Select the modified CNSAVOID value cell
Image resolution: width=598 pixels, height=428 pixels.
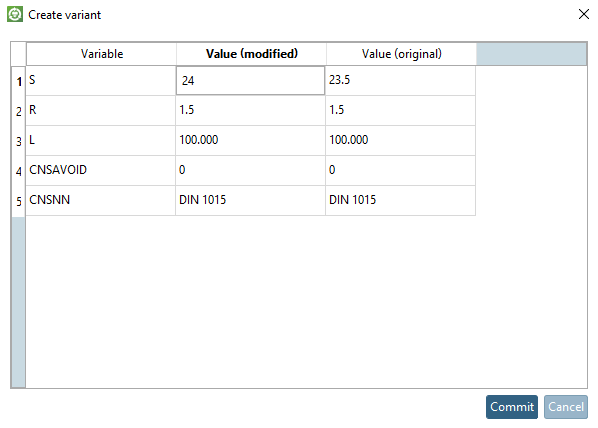251,170
